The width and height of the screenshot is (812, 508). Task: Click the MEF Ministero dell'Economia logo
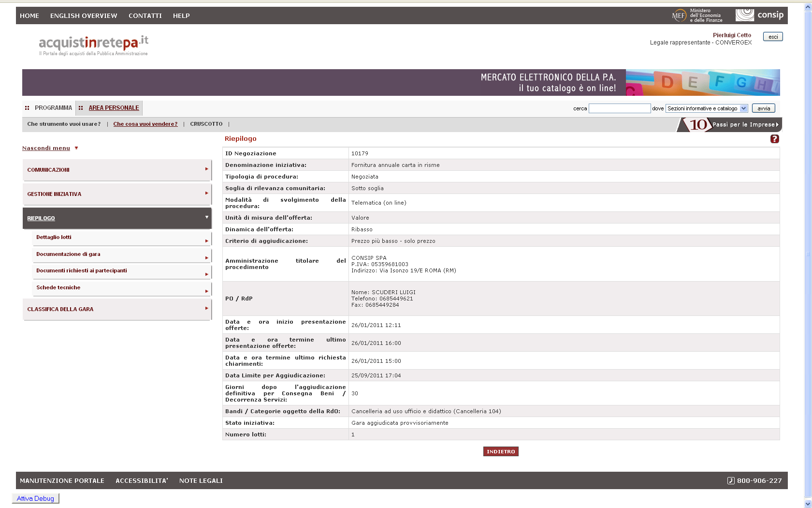(697, 15)
